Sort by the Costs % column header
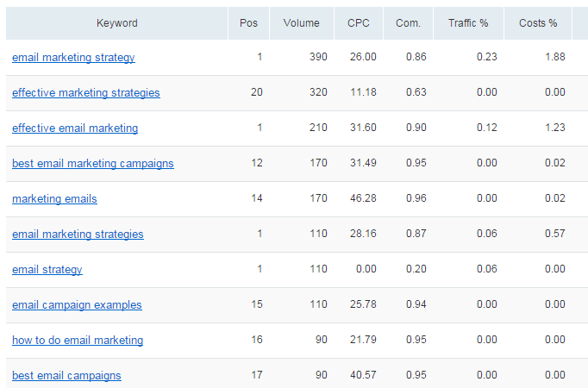Image resolution: width=588 pixels, height=388 pixels. 538,23
